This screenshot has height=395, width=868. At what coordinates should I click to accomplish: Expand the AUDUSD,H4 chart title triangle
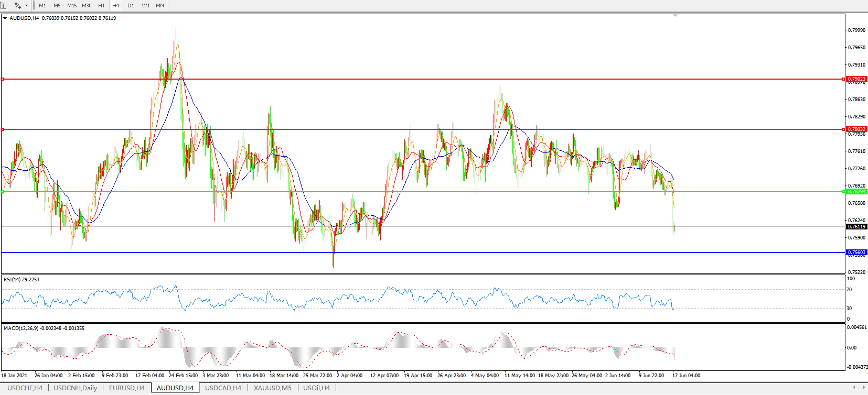[5, 18]
